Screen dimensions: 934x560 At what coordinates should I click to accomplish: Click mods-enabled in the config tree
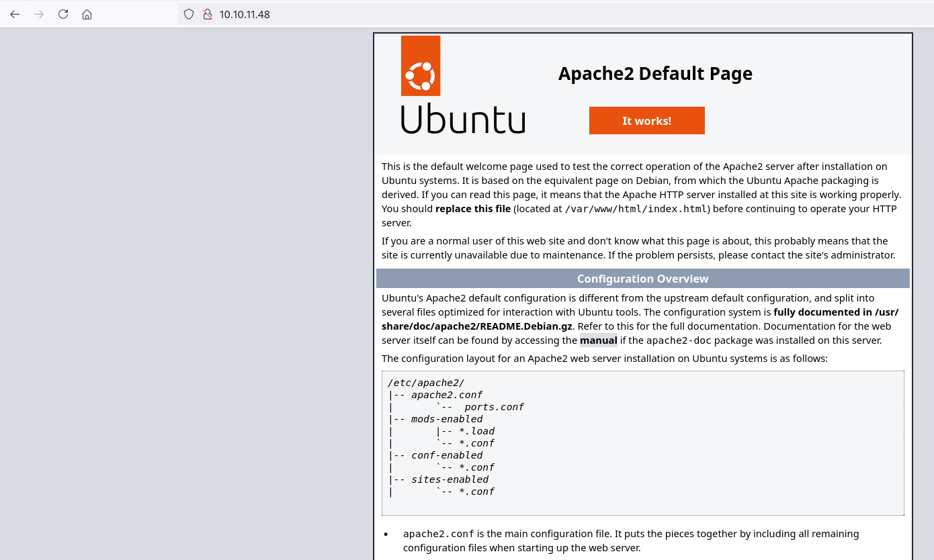446,419
